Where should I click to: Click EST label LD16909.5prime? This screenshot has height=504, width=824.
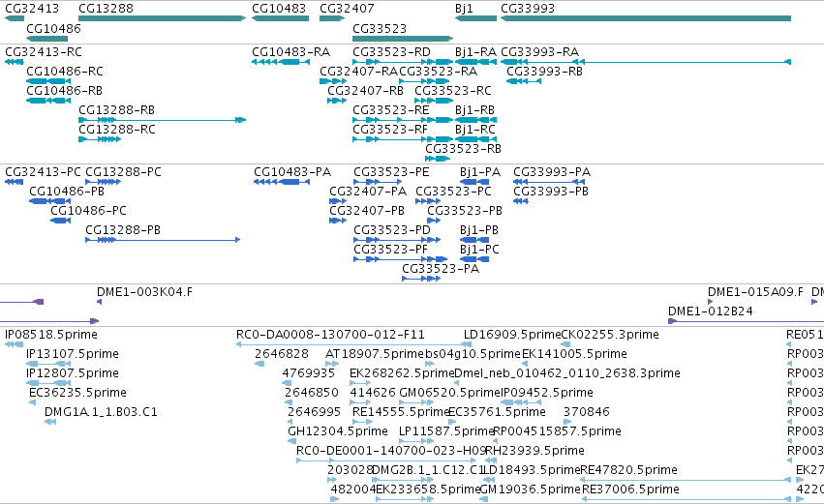point(512,335)
